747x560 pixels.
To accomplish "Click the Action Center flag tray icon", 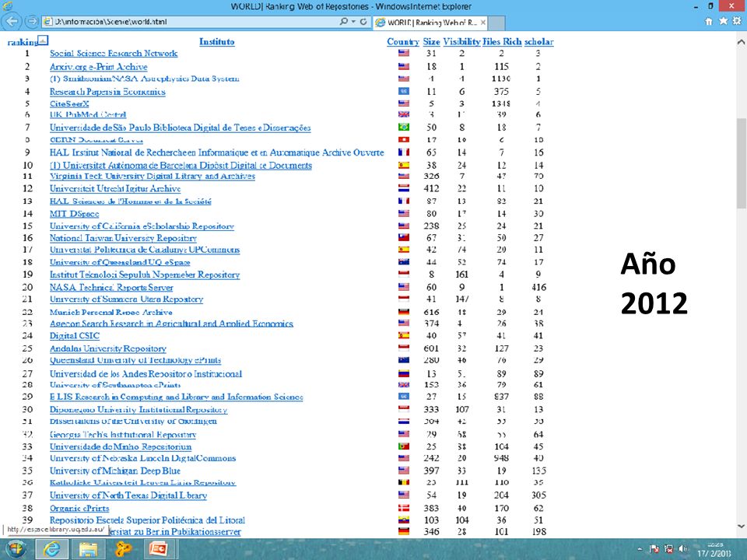I will [654, 549].
